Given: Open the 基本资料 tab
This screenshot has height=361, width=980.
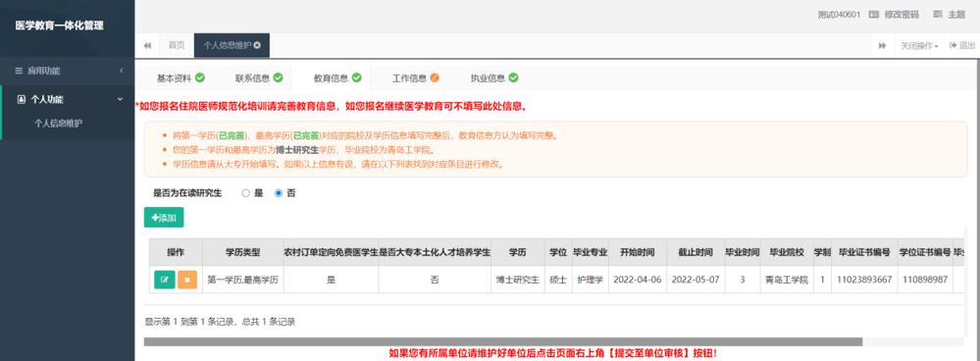Looking at the screenshot, I should [x=180, y=78].
